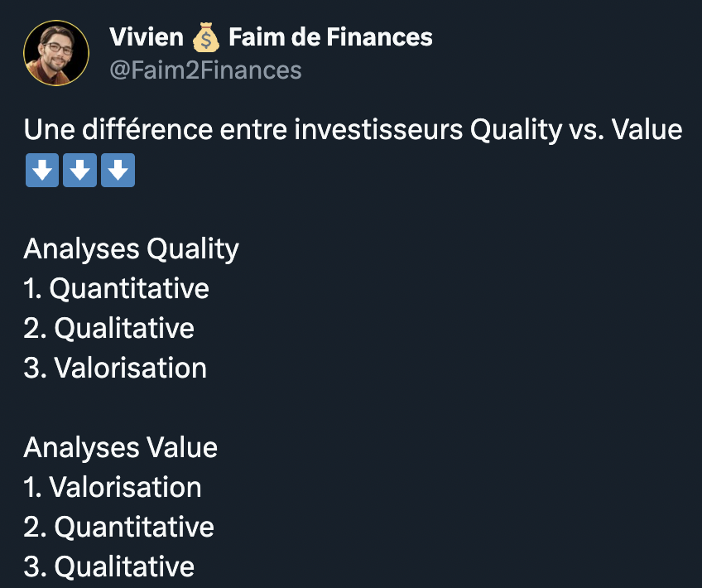
Task: Click the display name Vivien
Action: pos(147,37)
